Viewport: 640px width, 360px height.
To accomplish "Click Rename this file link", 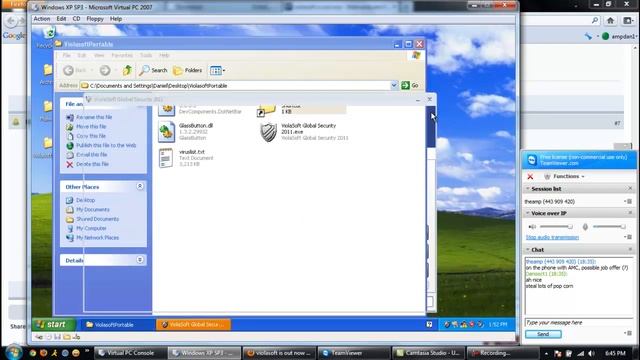I will [94, 117].
